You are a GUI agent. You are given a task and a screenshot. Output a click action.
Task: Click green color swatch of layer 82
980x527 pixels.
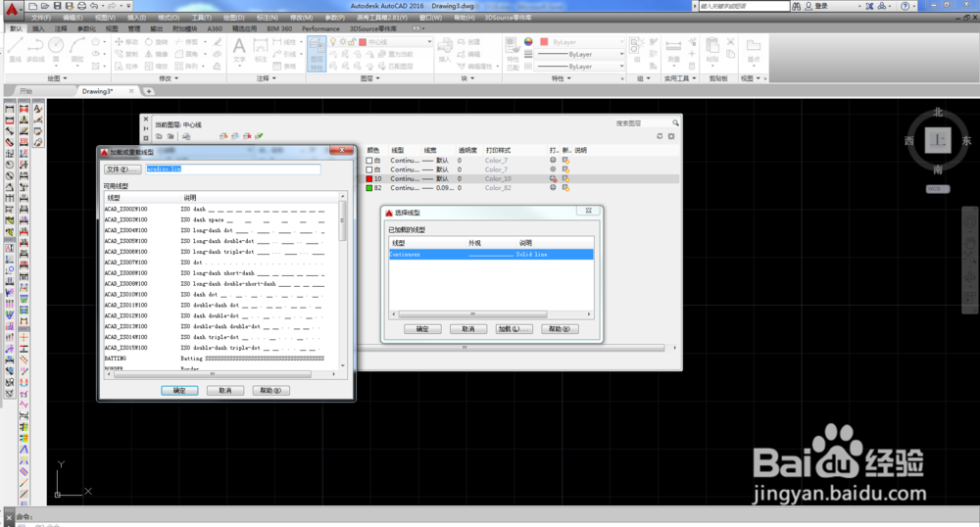369,187
